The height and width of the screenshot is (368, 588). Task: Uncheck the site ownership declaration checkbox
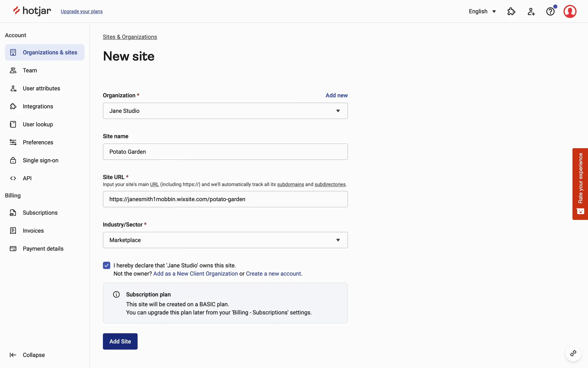tap(107, 265)
